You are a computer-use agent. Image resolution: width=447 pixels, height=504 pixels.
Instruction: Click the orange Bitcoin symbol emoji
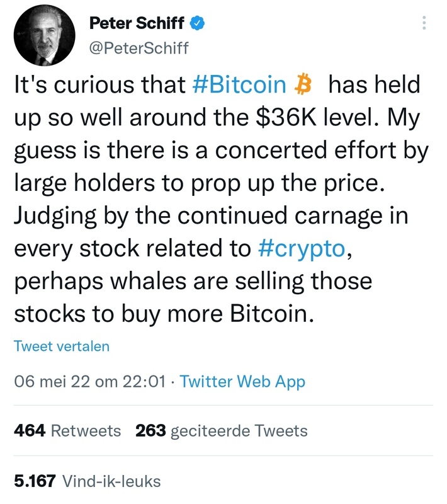pos(303,86)
